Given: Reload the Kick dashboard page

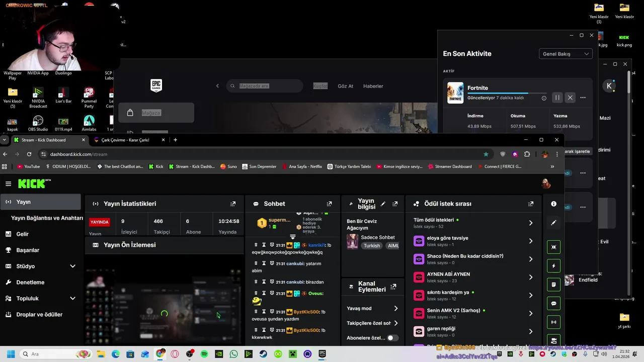Looking at the screenshot, I should point(29,154).
